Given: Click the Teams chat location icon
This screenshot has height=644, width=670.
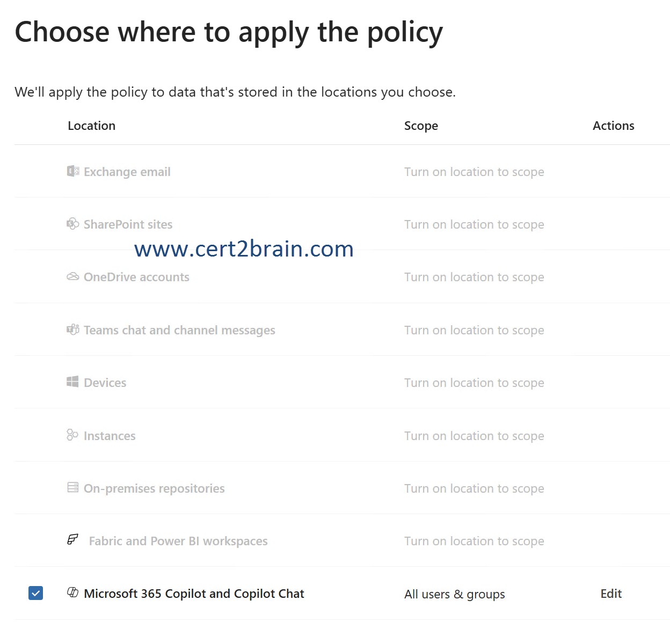Looking at the screenshot, I should coord(73,330).
